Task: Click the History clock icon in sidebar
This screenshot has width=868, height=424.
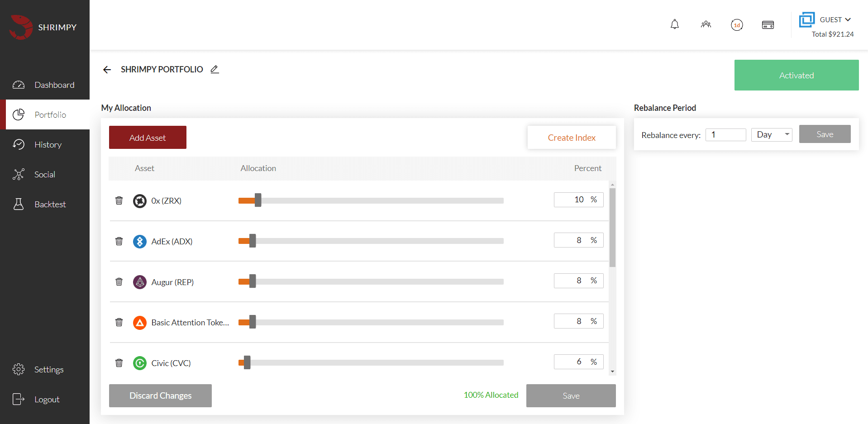Action: pyautogui.click(x=19, y=144)
